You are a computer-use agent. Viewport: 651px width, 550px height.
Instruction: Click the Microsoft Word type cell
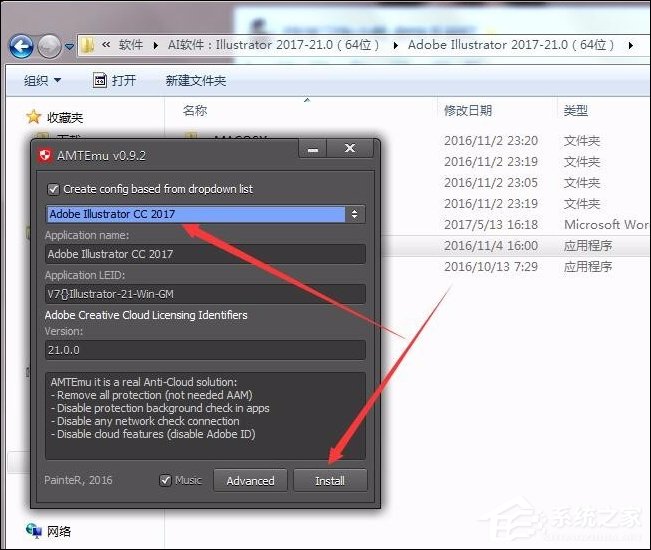click(x=606, y=225)
